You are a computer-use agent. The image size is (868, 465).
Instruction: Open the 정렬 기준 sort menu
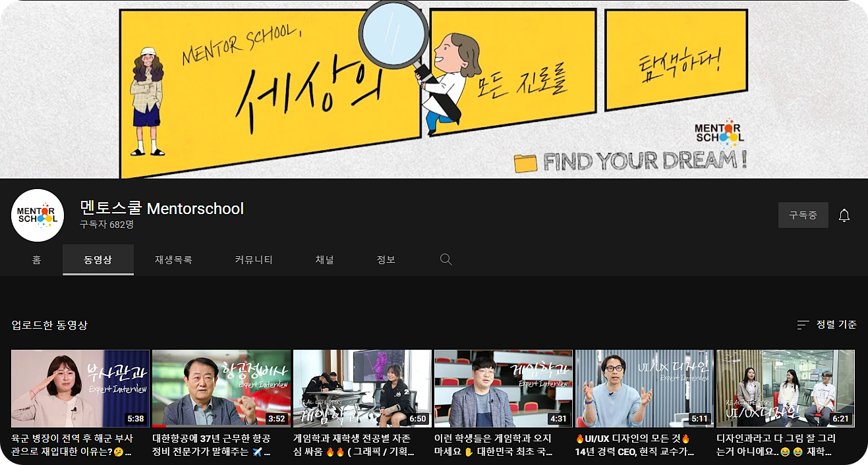click(x=827, y=325)
